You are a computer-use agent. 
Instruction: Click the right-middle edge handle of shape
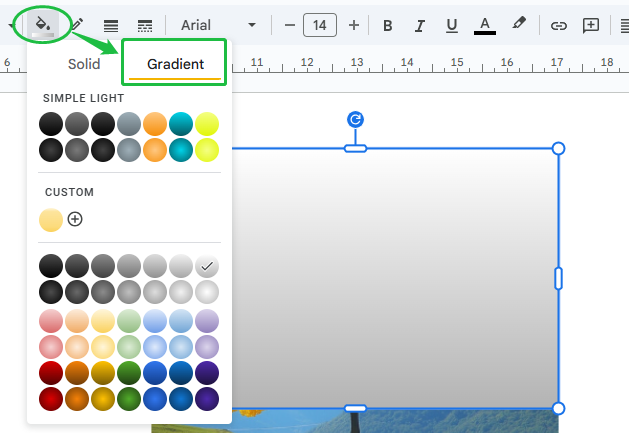pos(558,279)
